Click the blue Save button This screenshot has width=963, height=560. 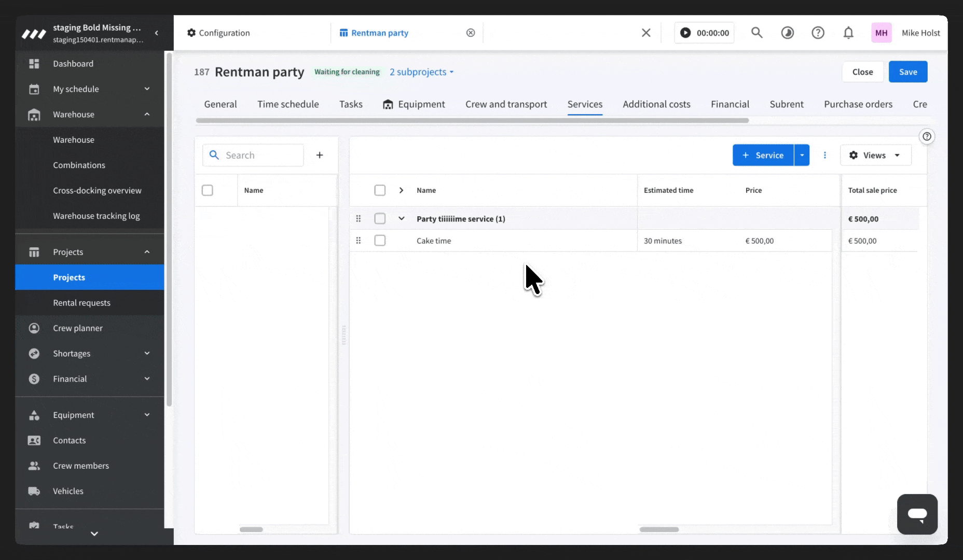tap(908, 72)
